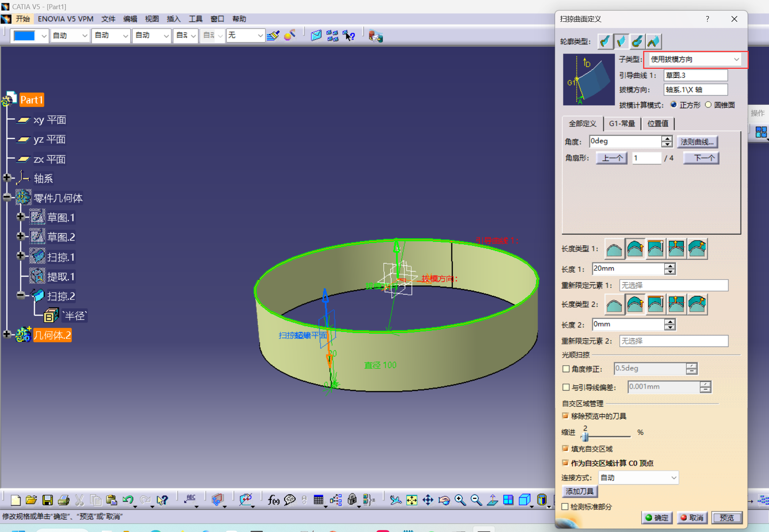Screen dimensions: 769x532
Task: Select the Circle profile type icon
Action: tap(637, 41)
